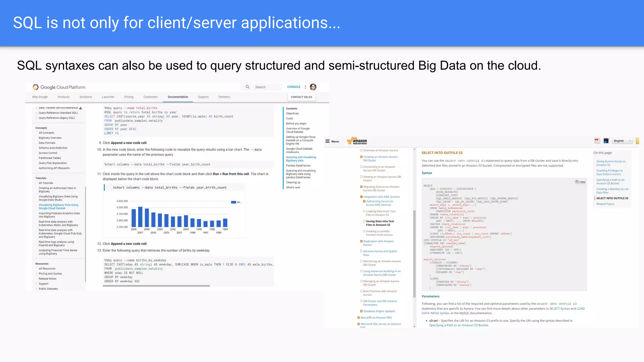Jump to Cleaning up in Contents
This screenshot has width=644, height=362.
[293, 183]
